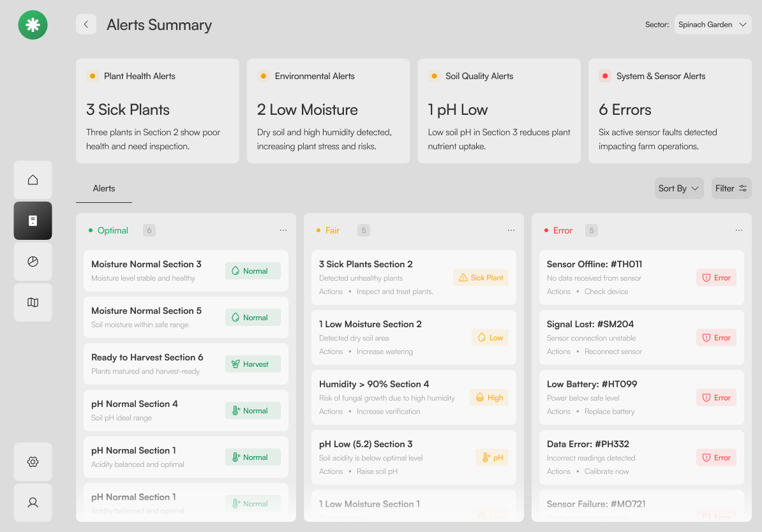Screen dimensions: 762x532
Task: Open the map icon in sidebar
Action: (x=33, y=302)
